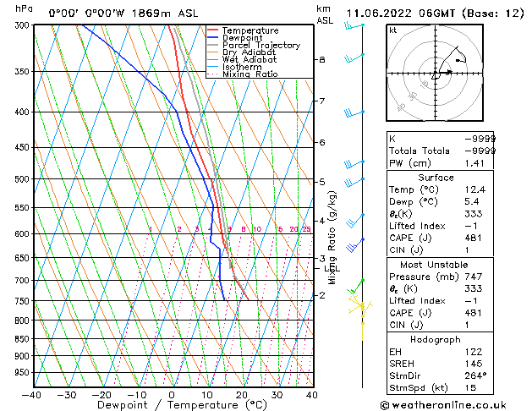
Task: Click the surface Temp value 12.4
Action: point(475,189)
